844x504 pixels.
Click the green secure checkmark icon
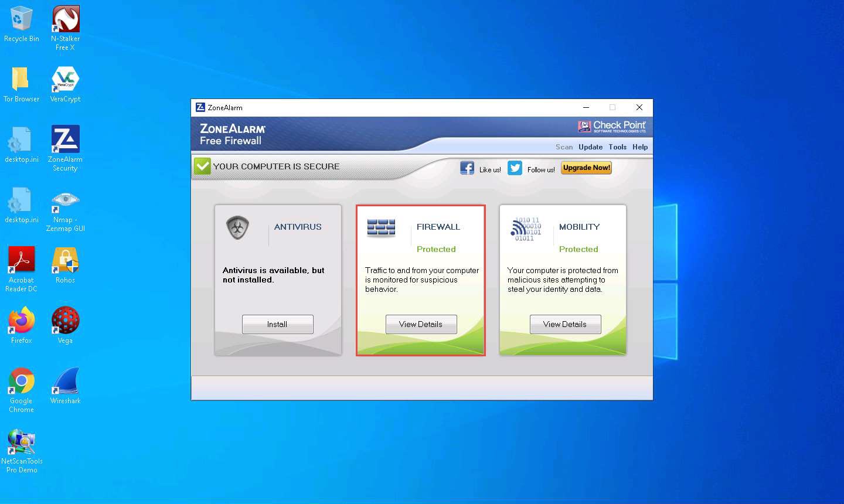coord(202,166)
